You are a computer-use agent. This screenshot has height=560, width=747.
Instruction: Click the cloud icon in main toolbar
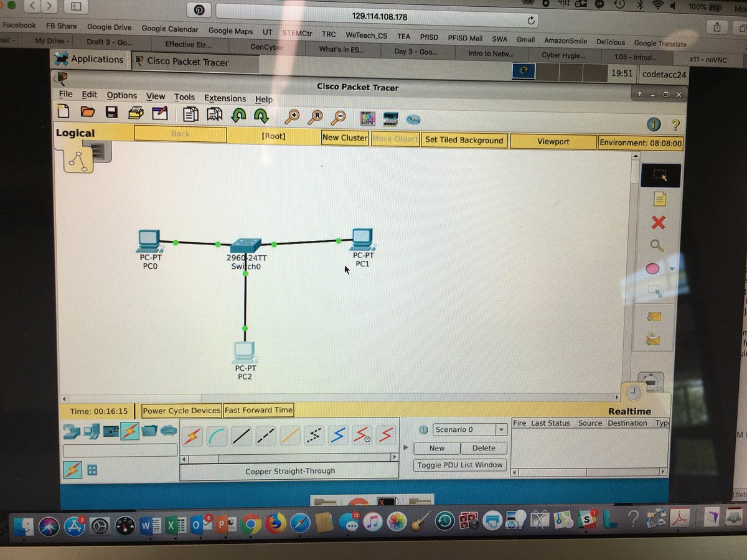click(413, 119)
